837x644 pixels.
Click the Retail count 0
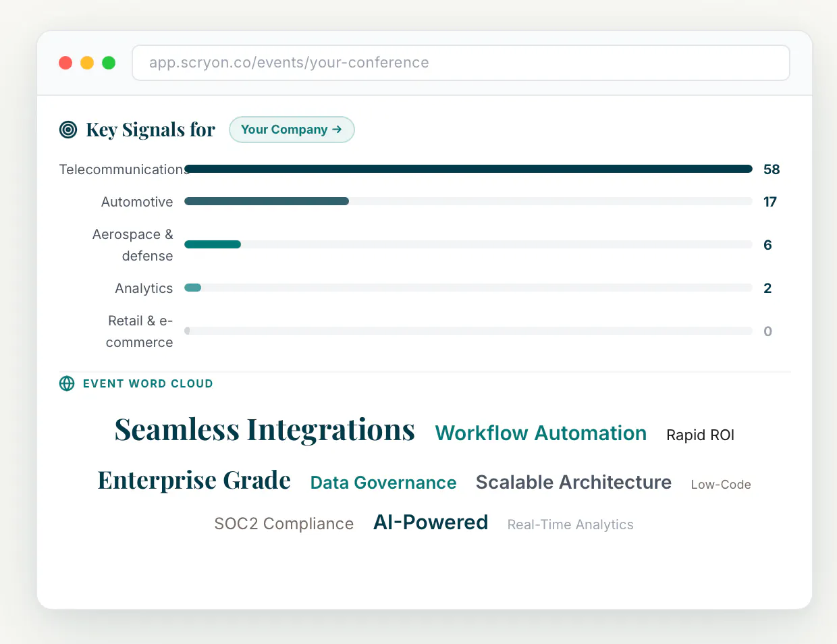[767, 331]
